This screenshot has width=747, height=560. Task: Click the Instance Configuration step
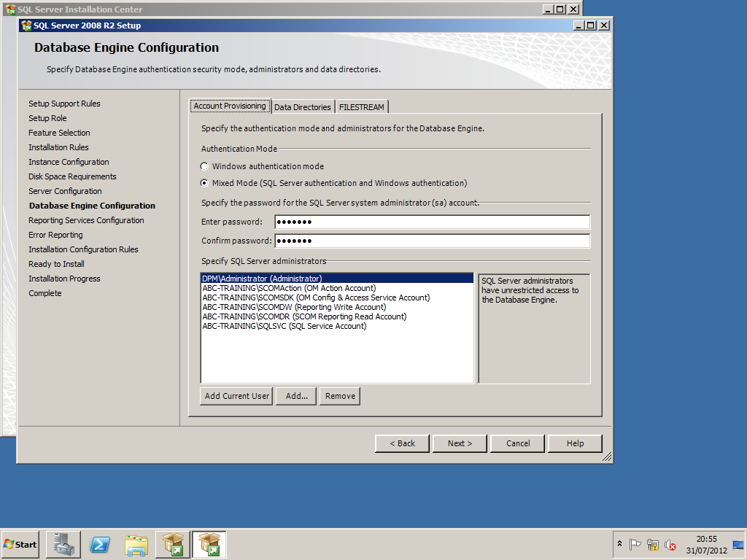click(x=69, y=162)
